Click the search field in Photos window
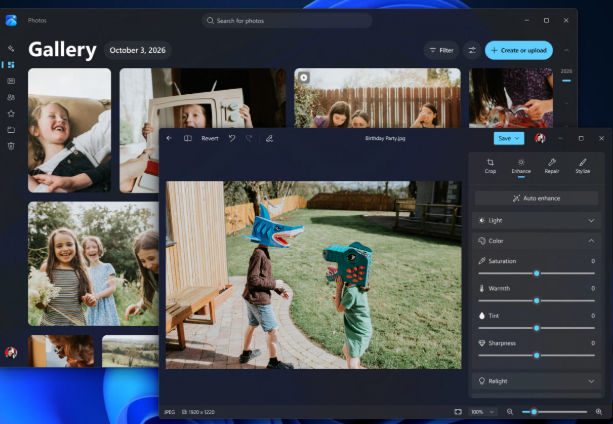The image size is (613, 424). point(287,20)
